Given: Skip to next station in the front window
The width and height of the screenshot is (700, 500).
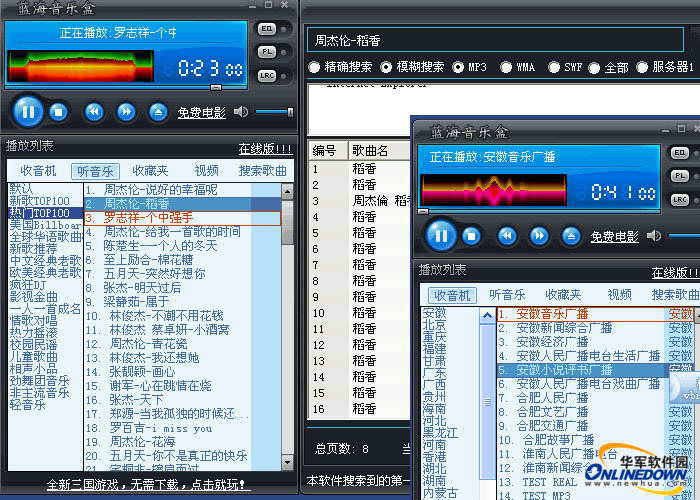Looking at the screenshot, I should (539, 236).
